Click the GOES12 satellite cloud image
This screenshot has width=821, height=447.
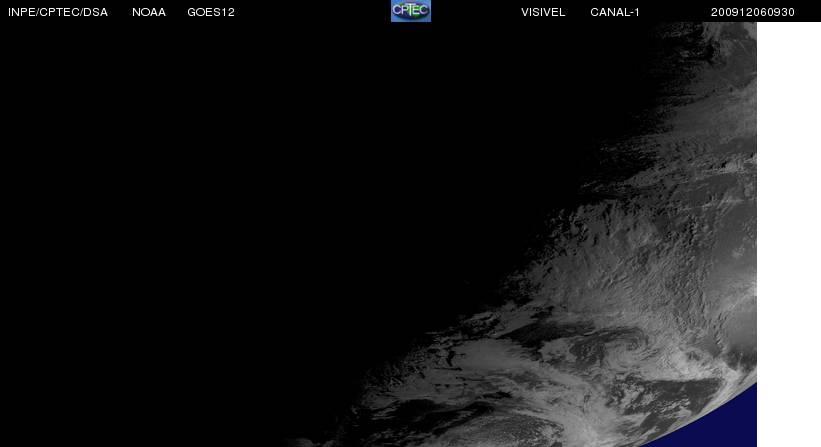coord(378,234)
